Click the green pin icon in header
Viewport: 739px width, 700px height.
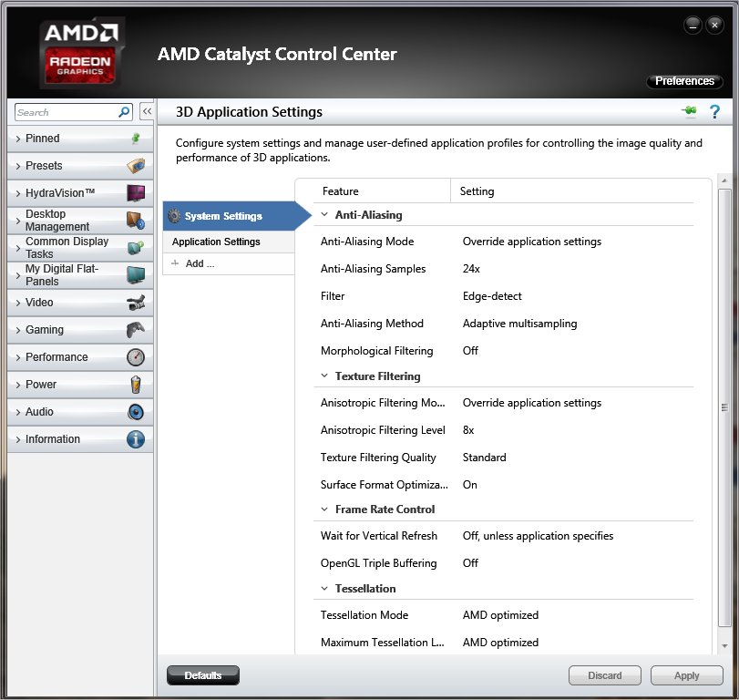[689, 112]
